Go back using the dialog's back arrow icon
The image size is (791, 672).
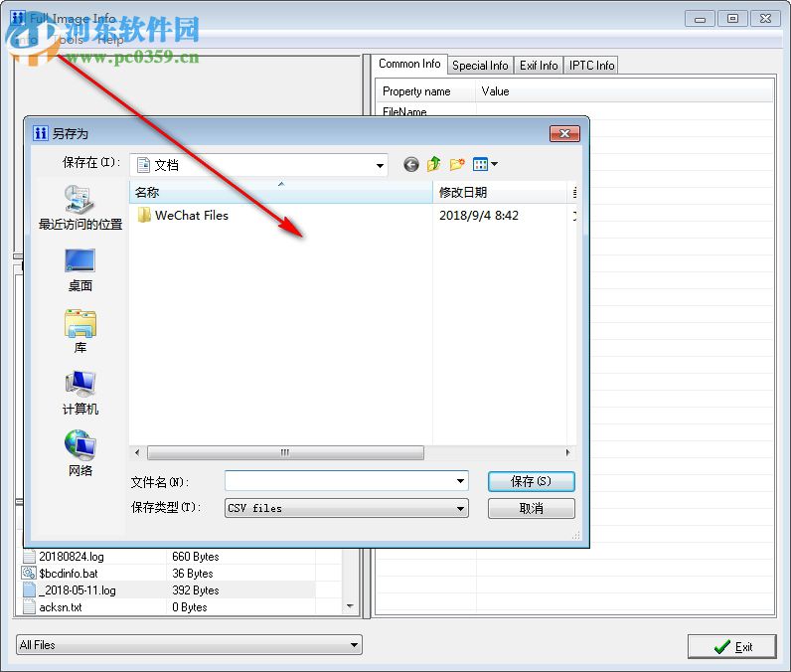coord(411,164)
